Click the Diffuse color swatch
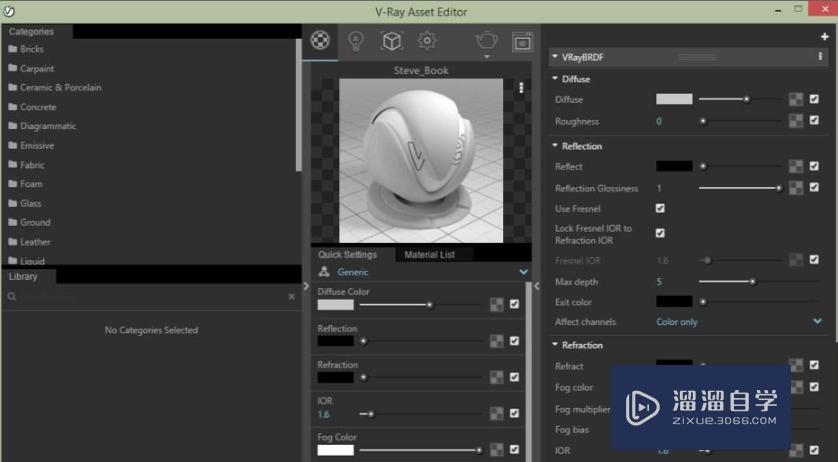 pyautogui.click(x=674, y=99)
